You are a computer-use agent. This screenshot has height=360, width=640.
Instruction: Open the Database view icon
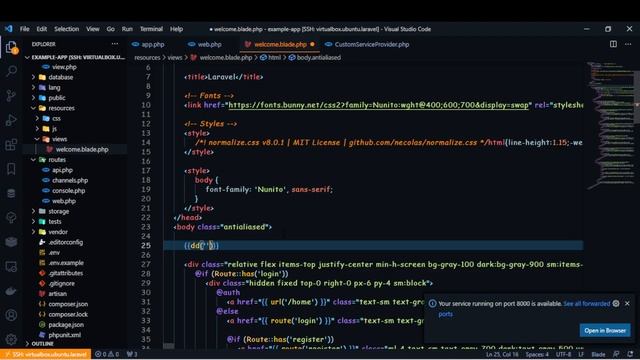[x=11, y=193]
